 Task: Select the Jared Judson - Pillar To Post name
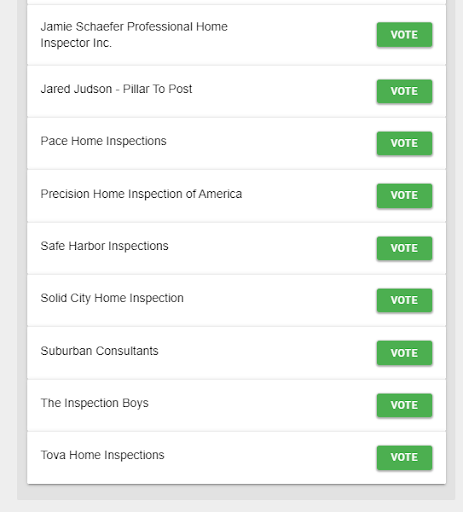click(x=116, y=89)
